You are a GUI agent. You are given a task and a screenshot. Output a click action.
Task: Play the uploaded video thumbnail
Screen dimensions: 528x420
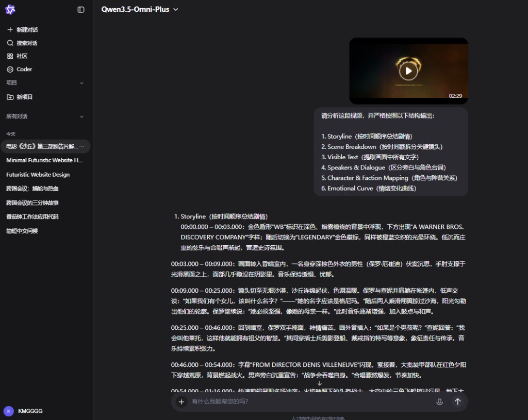408,71
